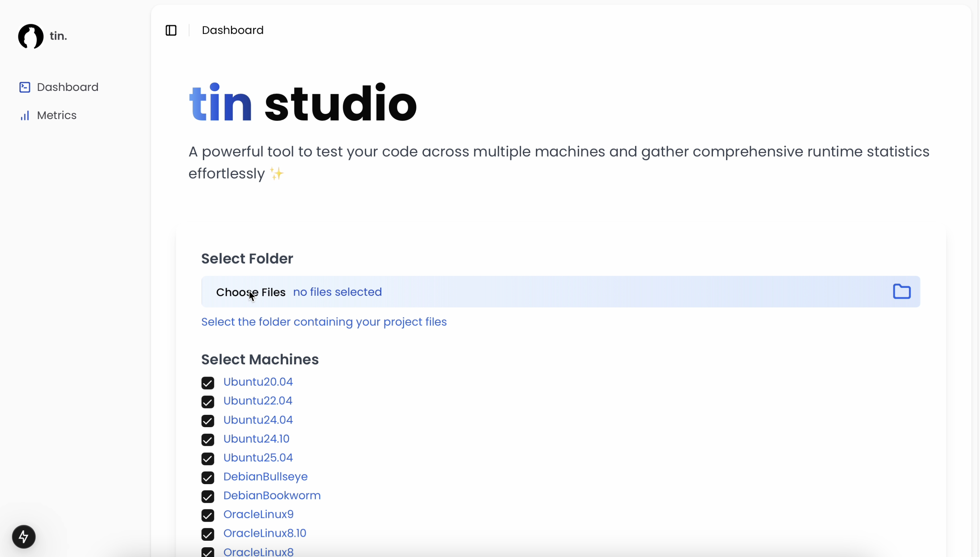Uncheck the Ubuntu24.10 checkbox
Image resolution: width=980 pixels, height=557 pixels.
[208, 439]
